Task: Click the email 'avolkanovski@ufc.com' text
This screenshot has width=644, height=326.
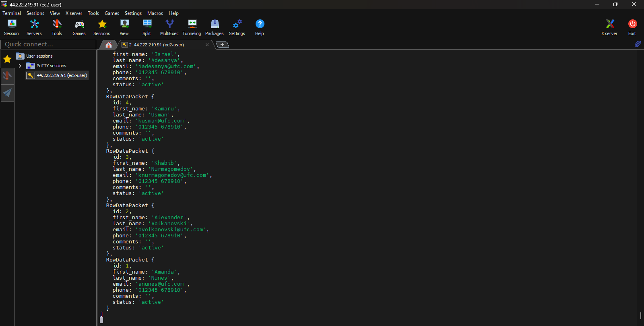Action: pyautogui.click(x=171, y=230)
